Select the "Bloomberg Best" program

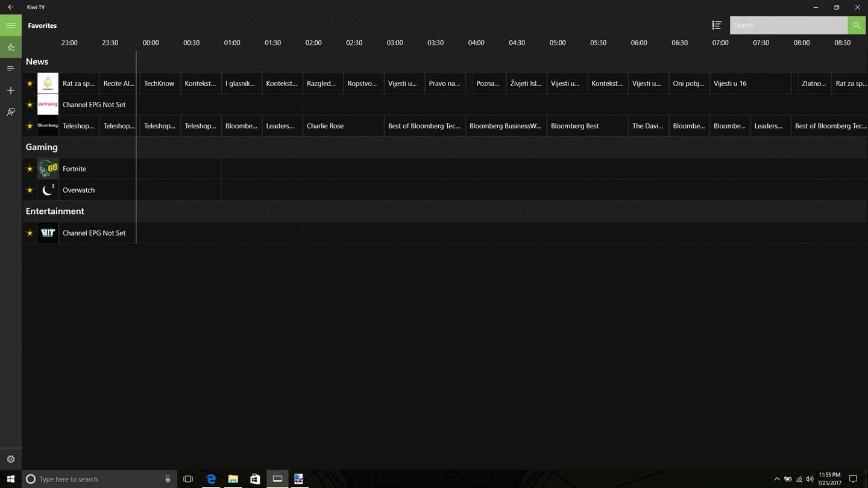(587, 126)
